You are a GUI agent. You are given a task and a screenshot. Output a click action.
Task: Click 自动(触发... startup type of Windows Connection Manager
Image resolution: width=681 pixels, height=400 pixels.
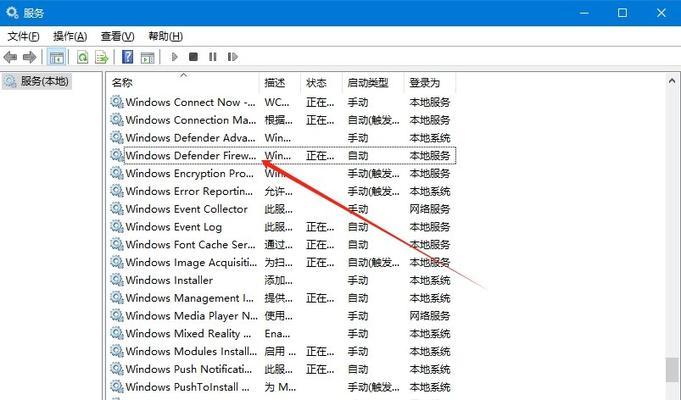tap(374, 120)
